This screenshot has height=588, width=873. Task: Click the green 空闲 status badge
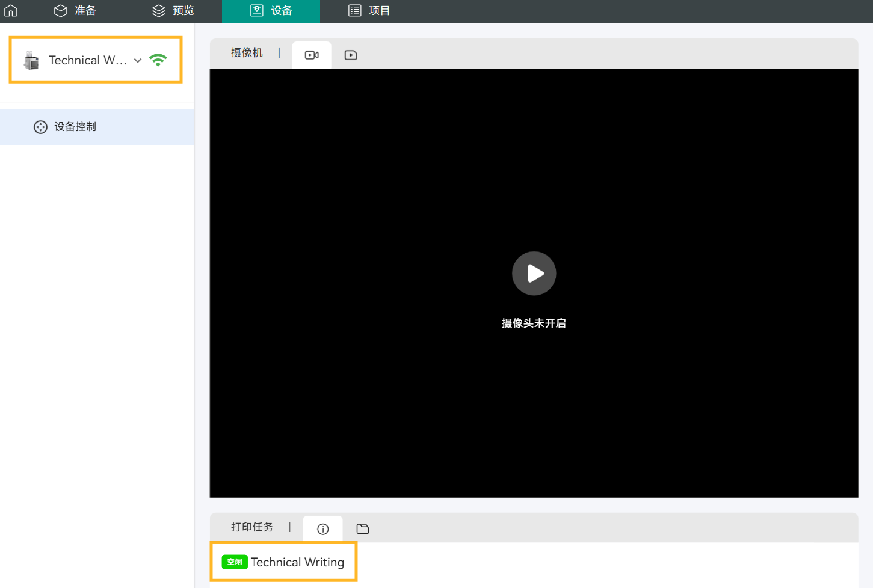(x=235, y=562)
